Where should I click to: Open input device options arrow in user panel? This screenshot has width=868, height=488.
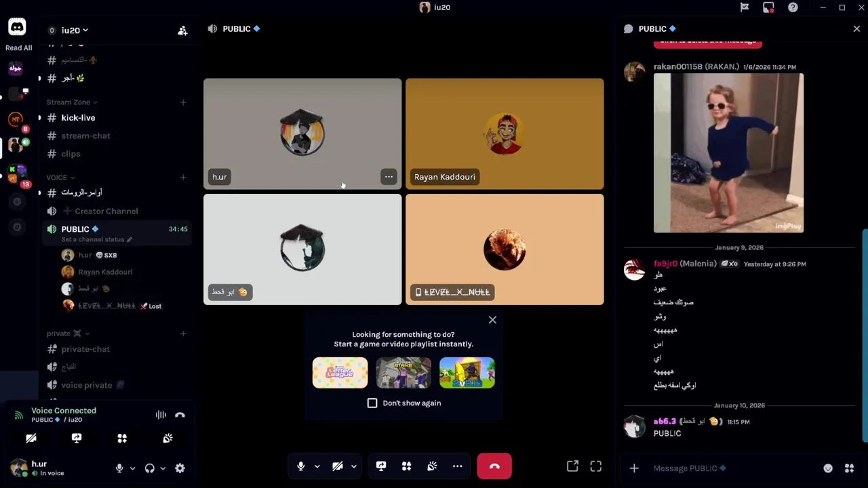(132, 468)
